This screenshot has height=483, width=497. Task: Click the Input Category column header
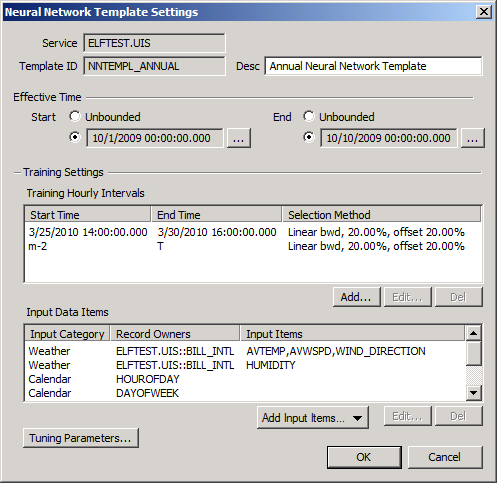[67, 334]
